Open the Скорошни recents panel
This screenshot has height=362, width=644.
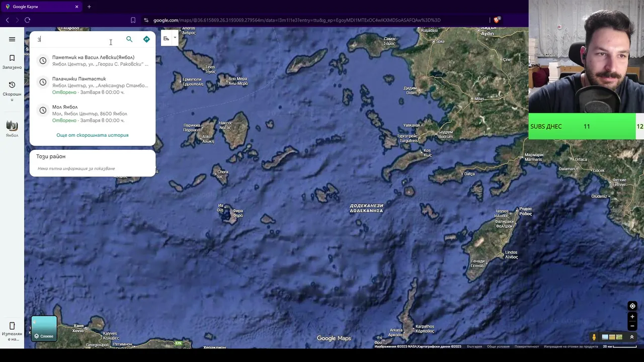(x=12, y=91)
